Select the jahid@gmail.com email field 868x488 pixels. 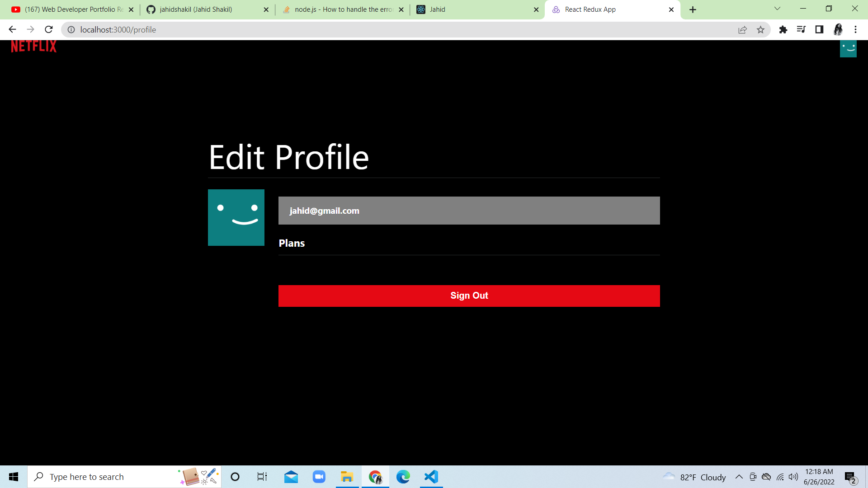(469, 211)
